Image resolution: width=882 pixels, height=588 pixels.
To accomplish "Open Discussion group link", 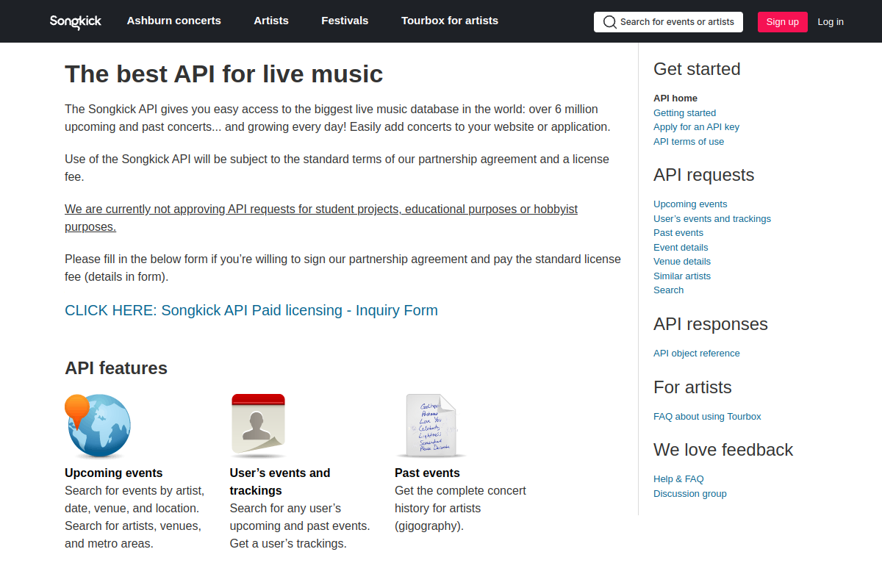I will coord(690,494).
